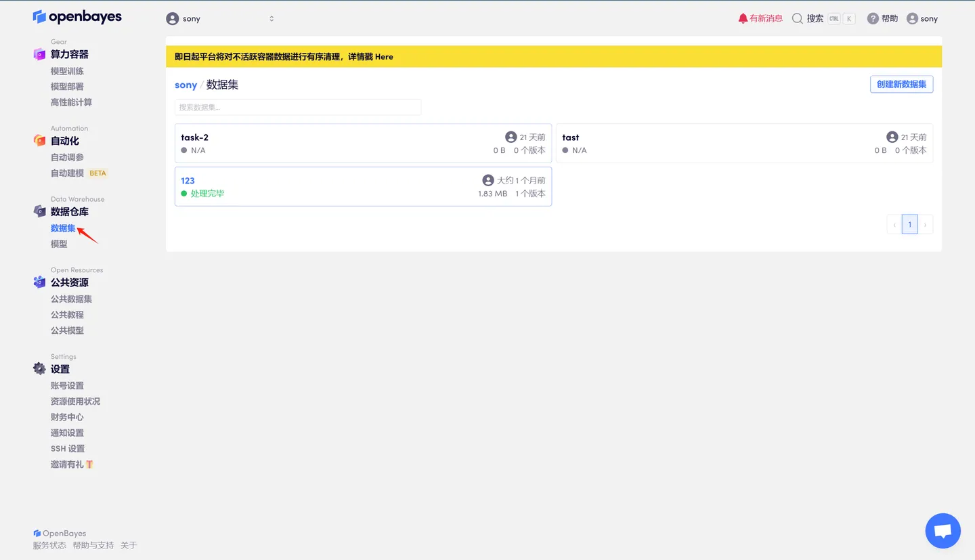Open the sony account menu top right
This screenshot has height=560, width=975.
coord(922,18)
